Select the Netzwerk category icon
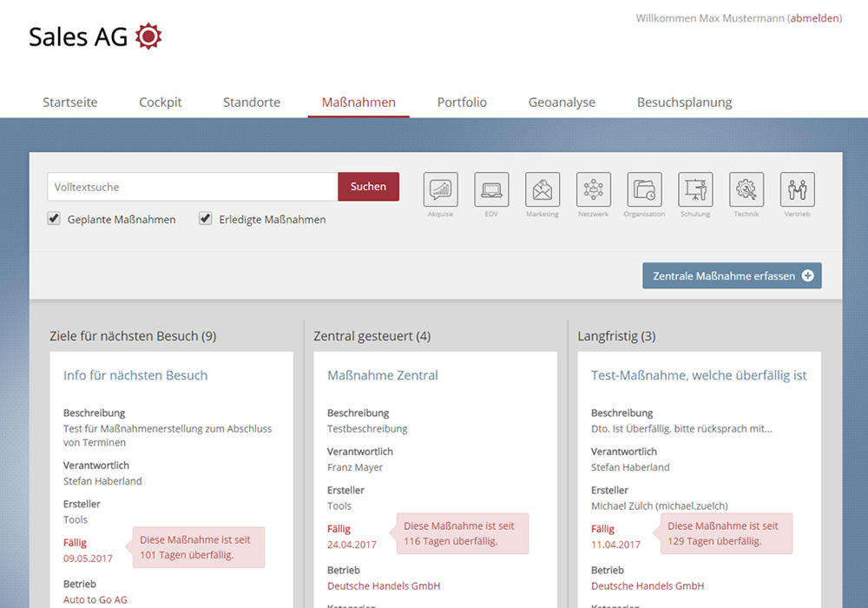The height and width of the screenshot is (608, 868). (594, 189)
